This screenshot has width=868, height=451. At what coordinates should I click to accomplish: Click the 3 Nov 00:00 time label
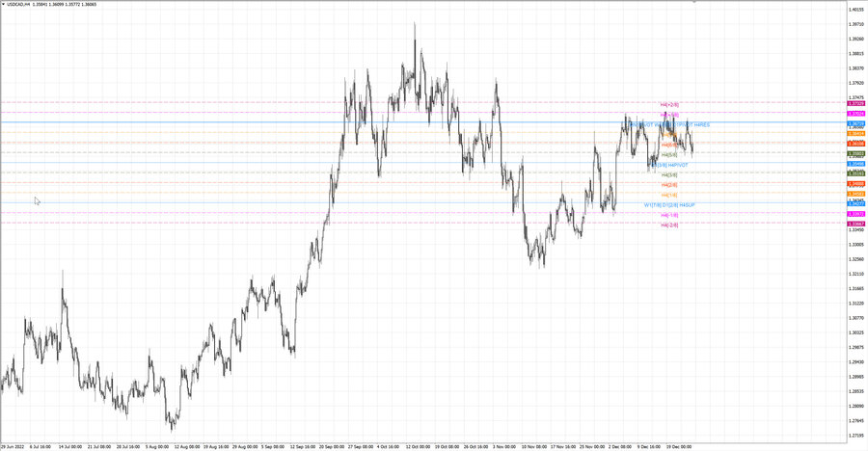504,446
